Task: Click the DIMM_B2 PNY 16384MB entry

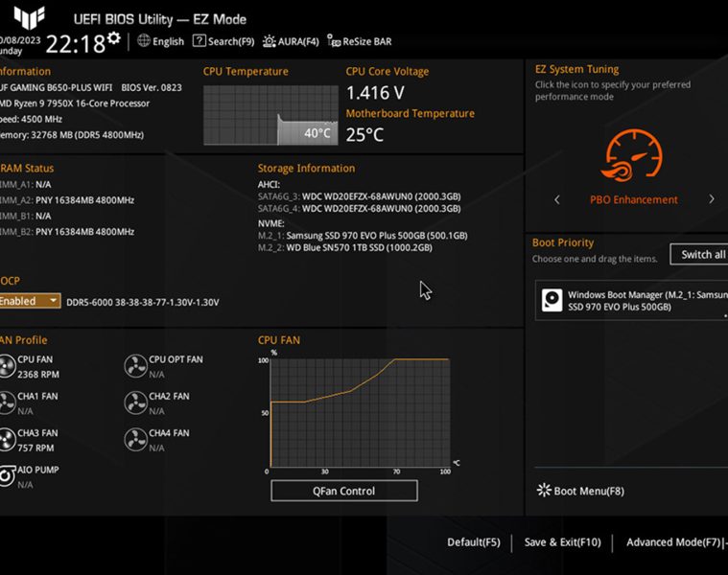Action: tap(67, 231)
